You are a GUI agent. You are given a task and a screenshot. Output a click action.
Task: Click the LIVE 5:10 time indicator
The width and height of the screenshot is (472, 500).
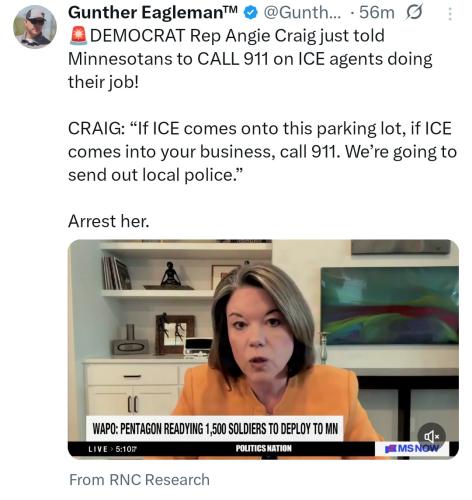point(113,449)
